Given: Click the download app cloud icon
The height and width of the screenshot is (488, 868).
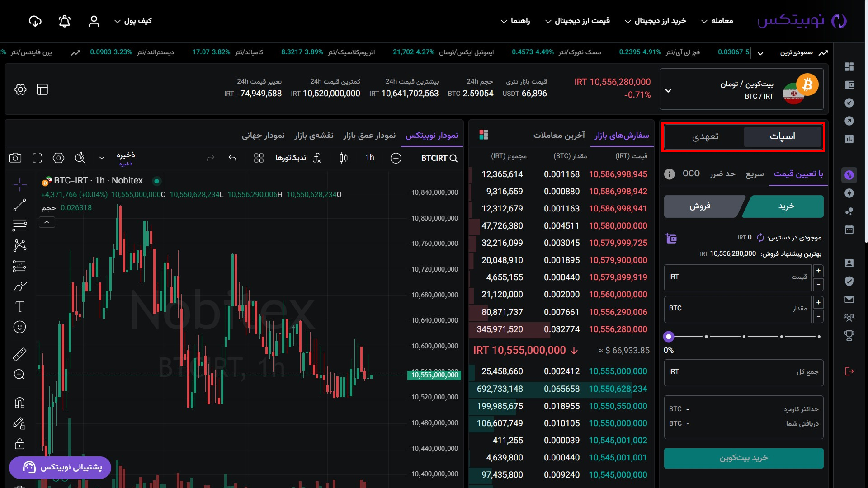Looking at the screenshot, I should pyautogui.click(x=35, y=21).
